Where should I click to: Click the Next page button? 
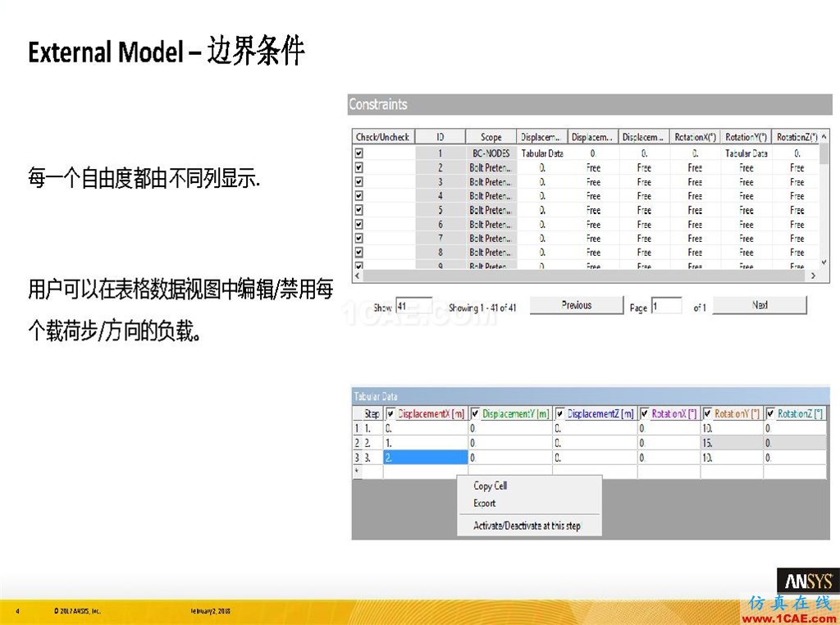point(760,305)
